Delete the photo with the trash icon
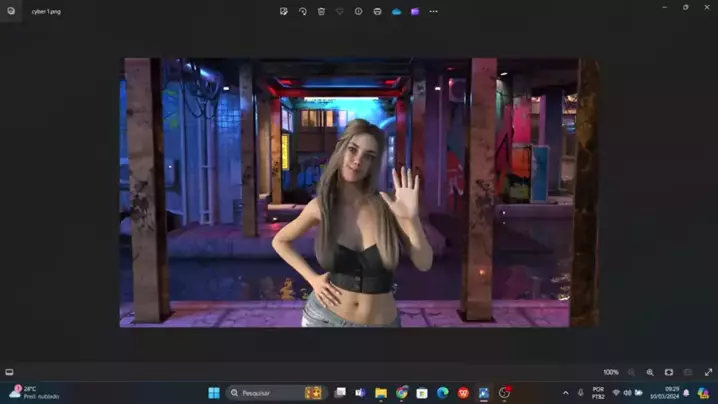Screen dimensions: 718x404 321,11
